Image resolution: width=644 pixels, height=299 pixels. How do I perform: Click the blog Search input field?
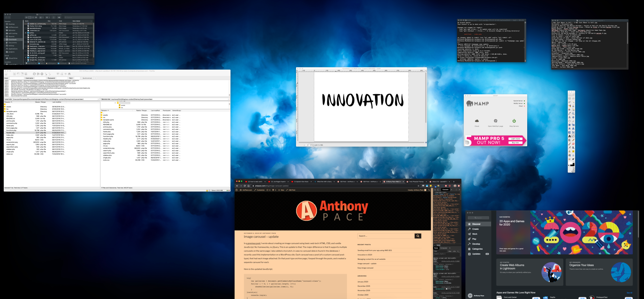coord(386,236)
